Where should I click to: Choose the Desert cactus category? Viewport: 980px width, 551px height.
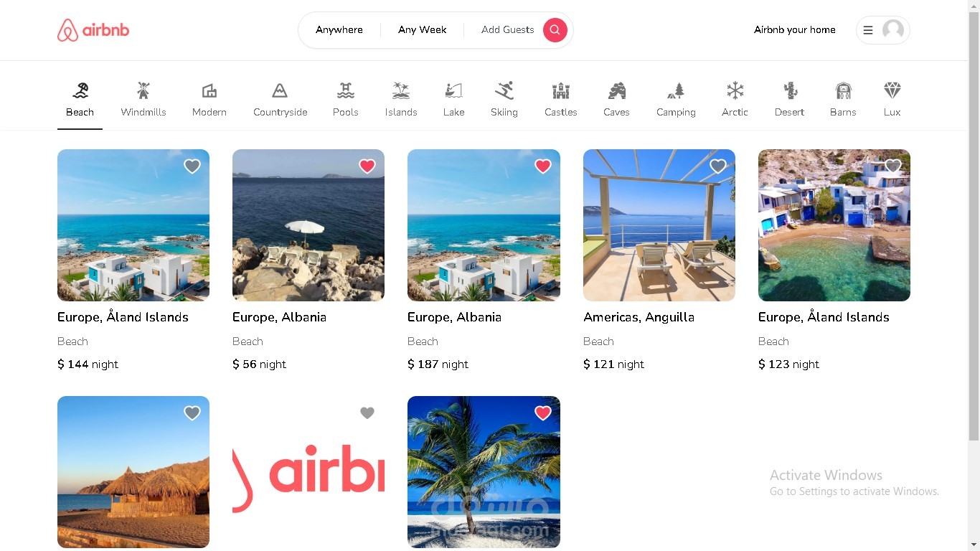[790, 90]
